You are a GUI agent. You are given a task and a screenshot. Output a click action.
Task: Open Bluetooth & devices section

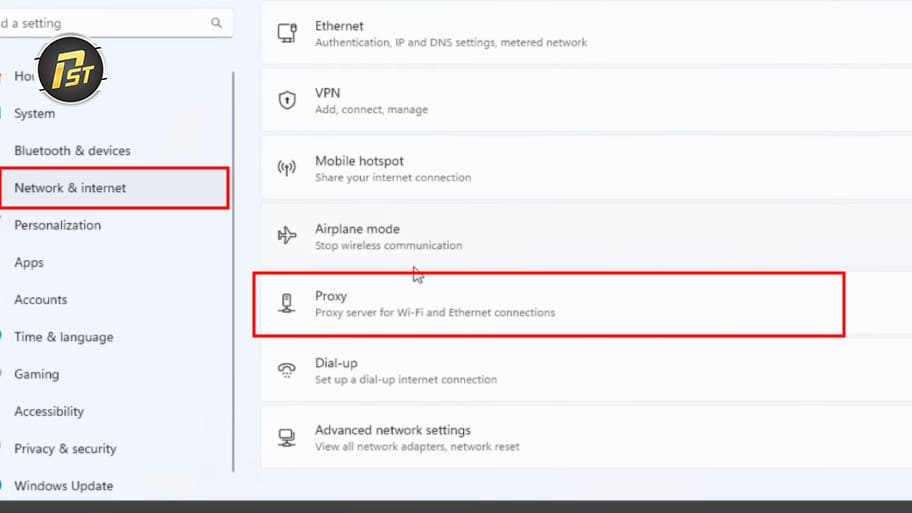[x=72, y=151]
